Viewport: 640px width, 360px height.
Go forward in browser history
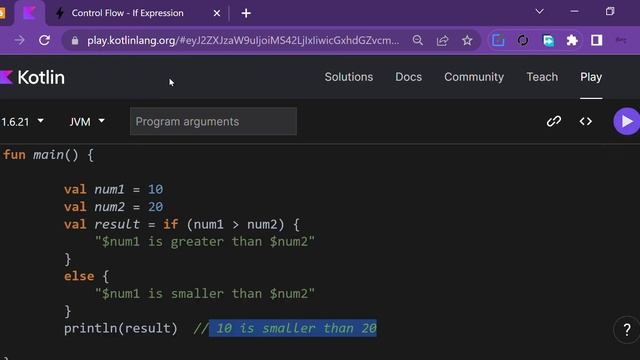[19, 40]
